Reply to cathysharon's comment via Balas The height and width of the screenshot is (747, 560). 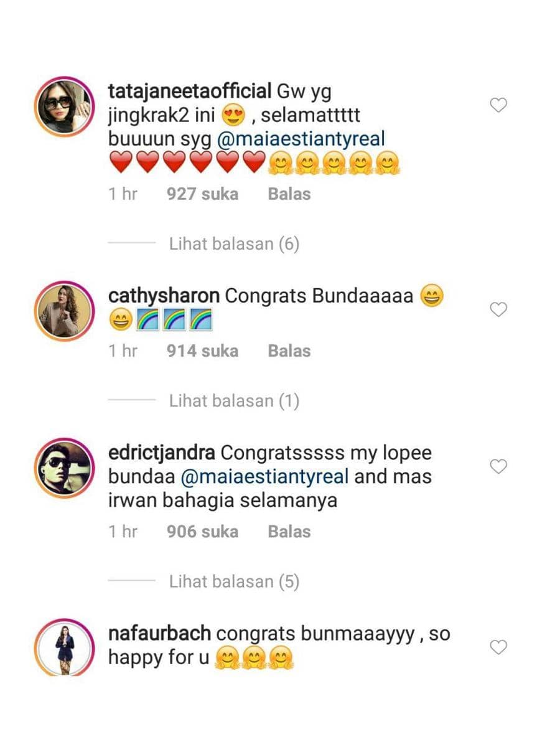click(x=289, y=351)
